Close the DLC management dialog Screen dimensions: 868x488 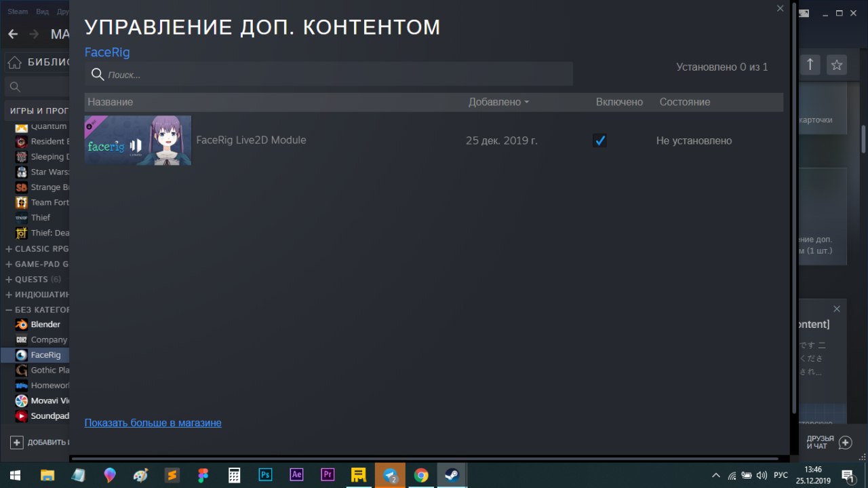(x=780, y=8)
